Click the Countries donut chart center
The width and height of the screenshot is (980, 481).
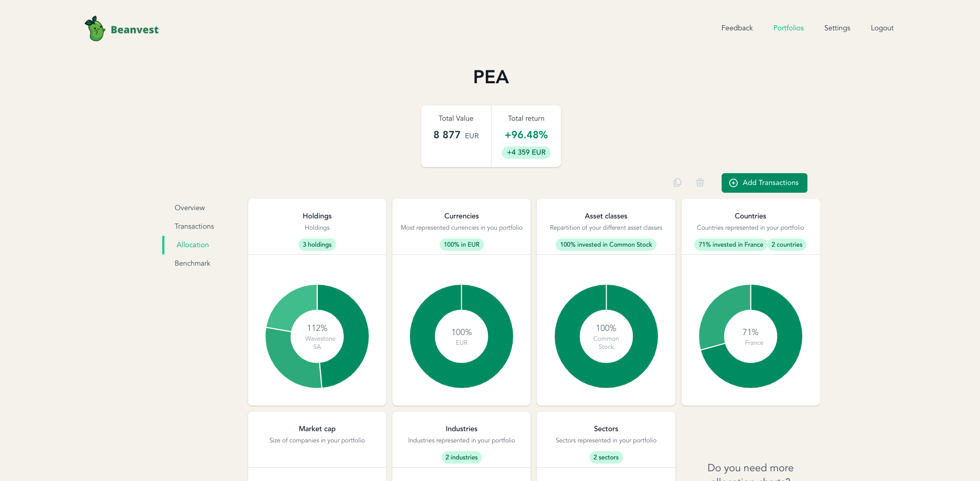(x=750, y=337)
